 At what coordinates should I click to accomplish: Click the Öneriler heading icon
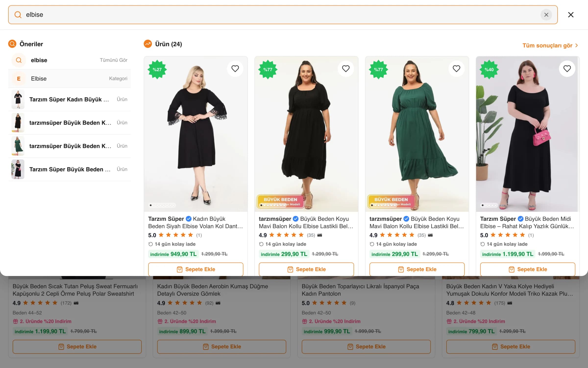click(12, 44)
